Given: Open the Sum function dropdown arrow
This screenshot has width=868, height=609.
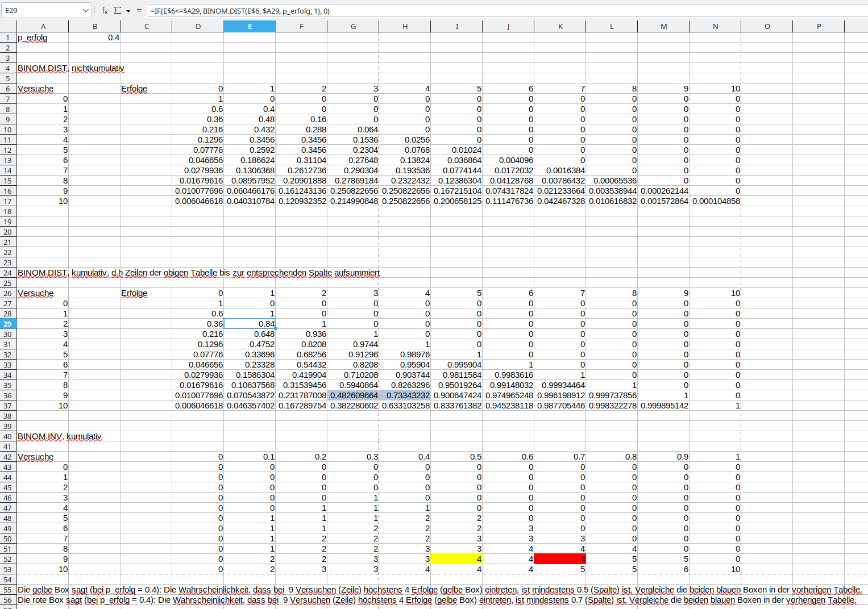Looking at the screenshot, I should 128,11.
